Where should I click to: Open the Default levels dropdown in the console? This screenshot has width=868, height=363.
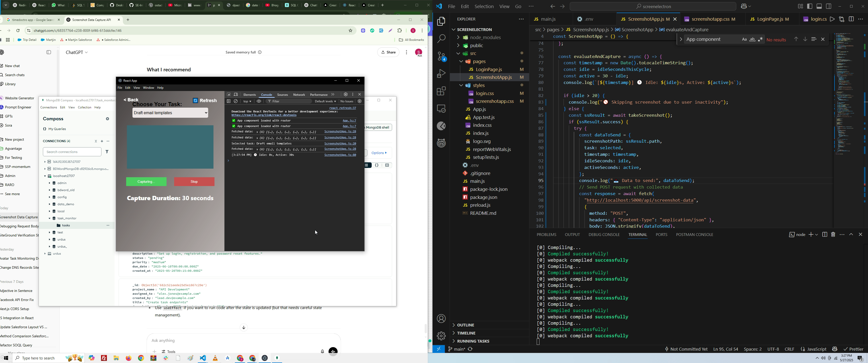pyautogui.click(x=325, y=101)
